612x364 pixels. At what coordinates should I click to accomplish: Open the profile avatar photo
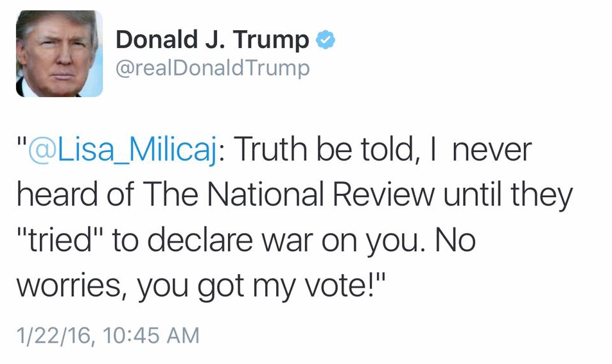tap(59, 54)
